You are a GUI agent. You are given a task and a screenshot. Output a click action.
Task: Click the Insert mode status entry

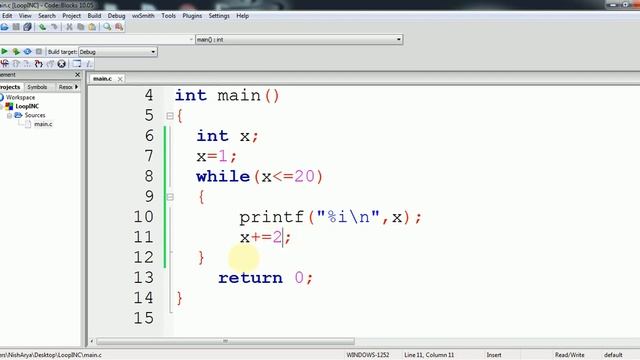(493, 355)
